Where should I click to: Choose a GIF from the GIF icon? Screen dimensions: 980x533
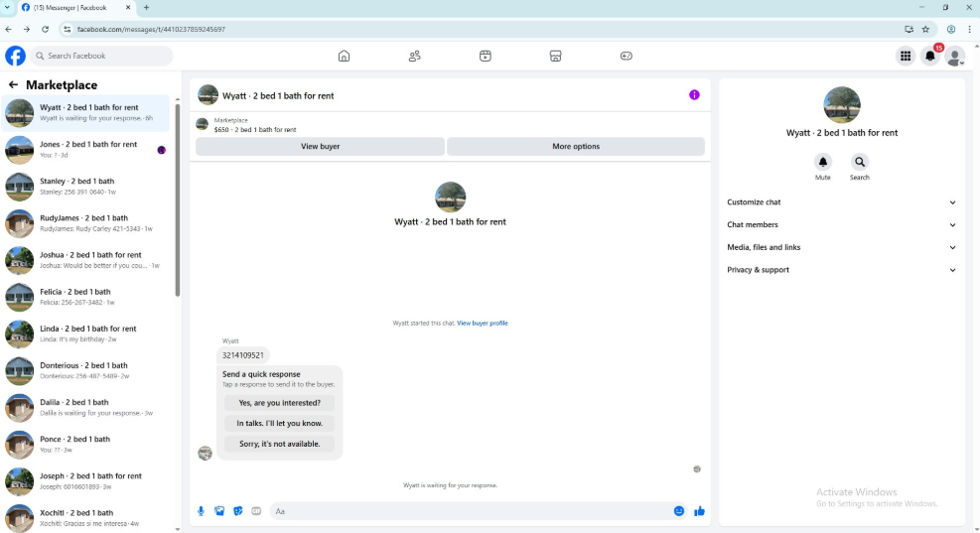click(x=256, y=511)
